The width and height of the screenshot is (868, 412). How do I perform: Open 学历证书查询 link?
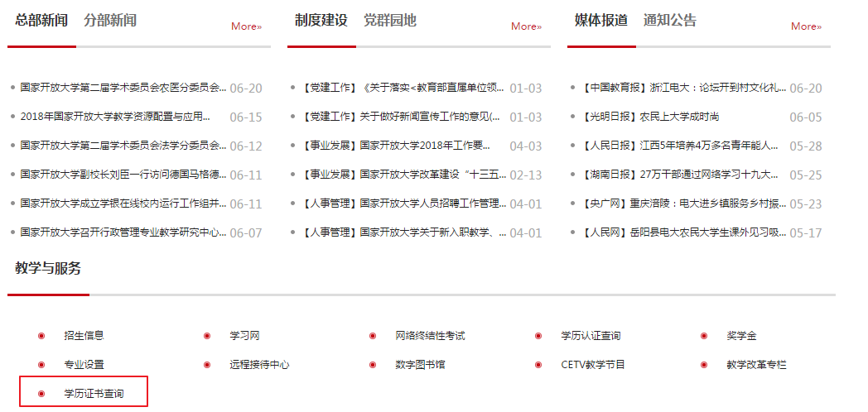point(94,394)
